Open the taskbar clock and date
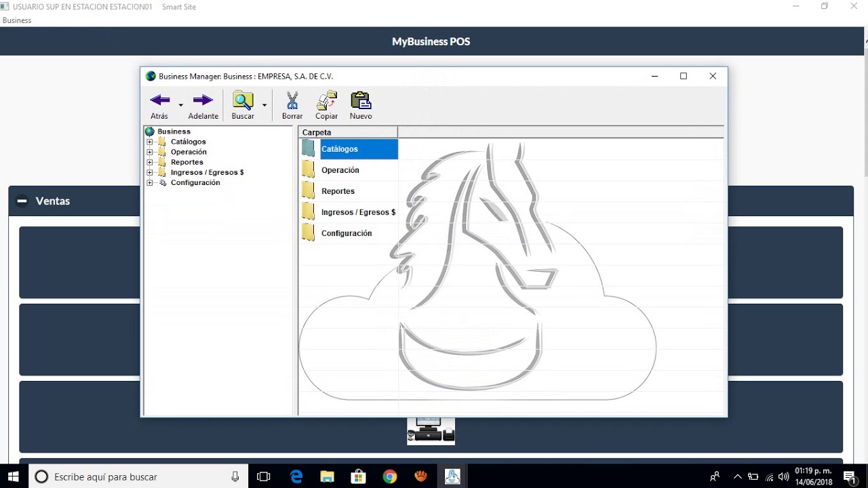This screenshot has height=488, width=868. (x=814, y=476)
